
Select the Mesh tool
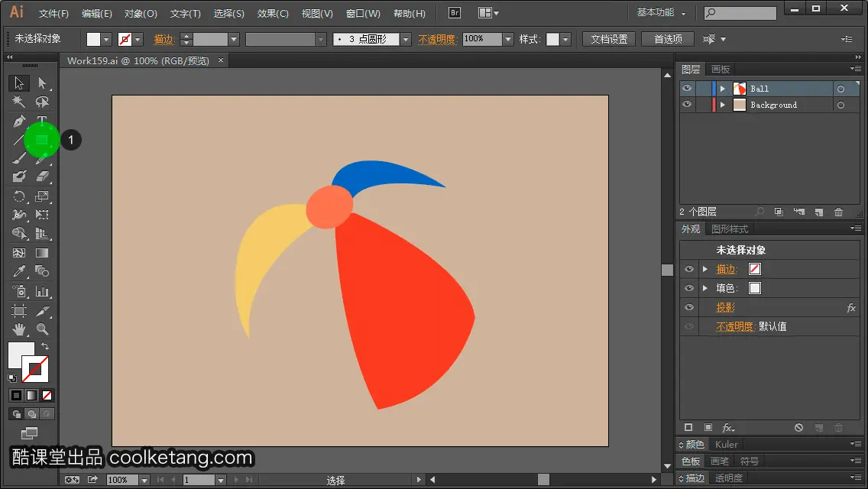19,253
